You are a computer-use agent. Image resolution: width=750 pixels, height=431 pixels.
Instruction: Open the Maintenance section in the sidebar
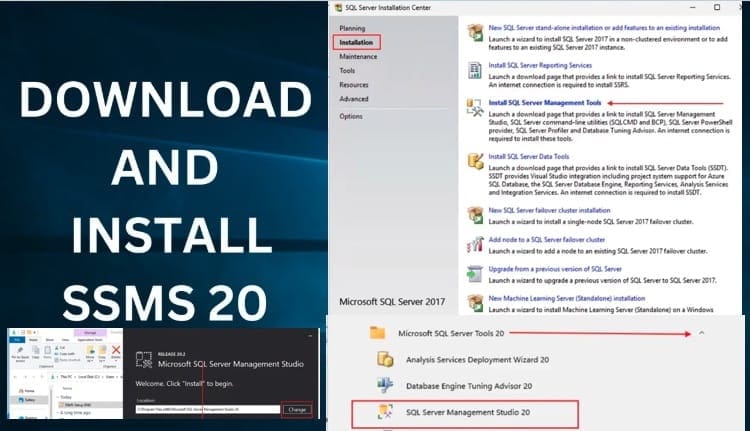(x=358, y=57)
